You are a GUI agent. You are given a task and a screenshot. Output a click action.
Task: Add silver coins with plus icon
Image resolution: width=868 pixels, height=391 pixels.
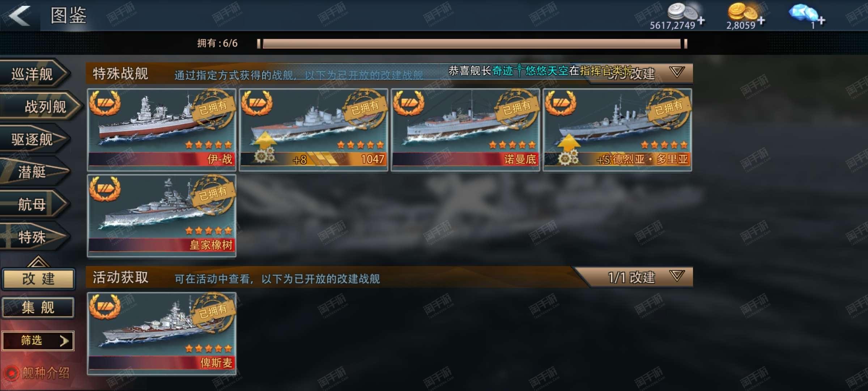pos(701,21)
